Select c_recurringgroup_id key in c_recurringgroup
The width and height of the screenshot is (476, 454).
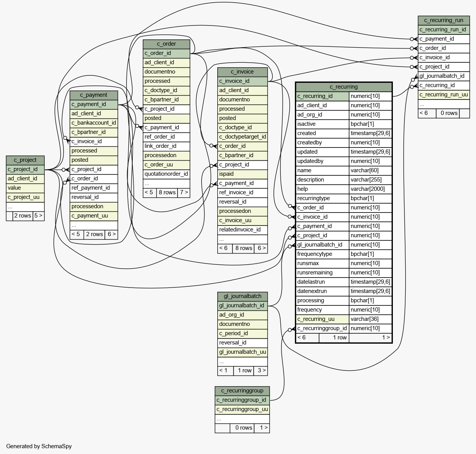[242, 400]
